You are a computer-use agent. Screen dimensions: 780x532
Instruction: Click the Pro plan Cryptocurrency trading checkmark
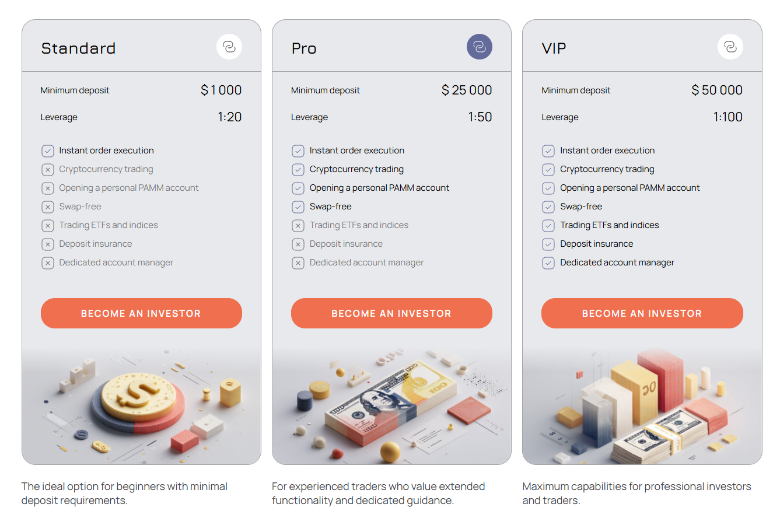pos(298,170)
